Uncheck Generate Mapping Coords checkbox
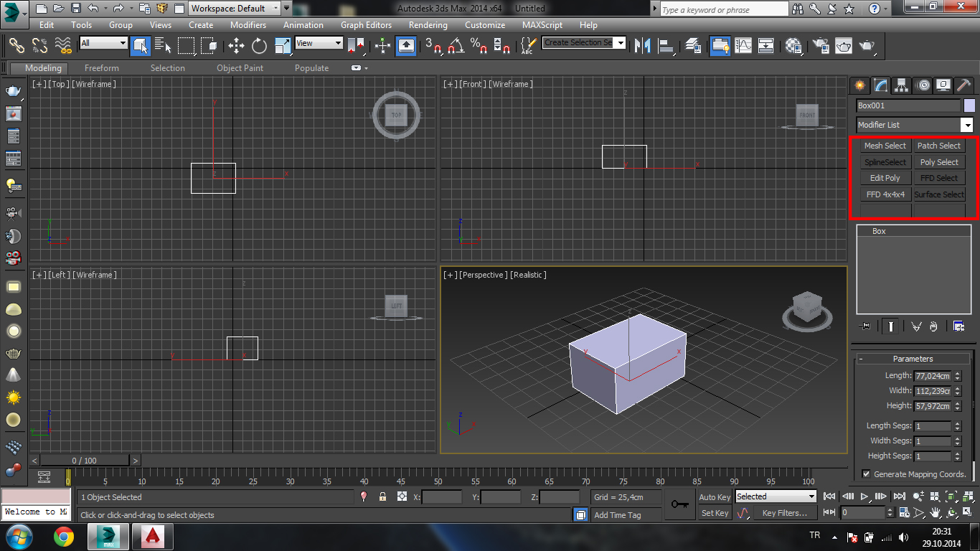This screenshot has height=551, width=980. (x=866, y=474)
